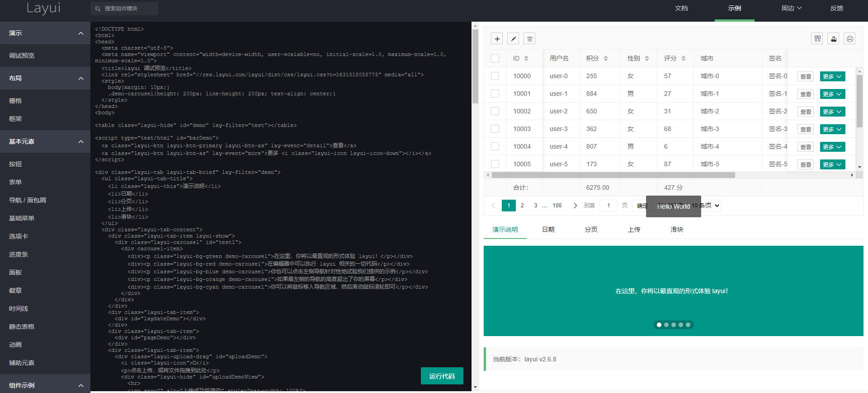Check the row checkbox for ID 10005
The width and height of the screenshot is (868, 393).
pos(495,164)
